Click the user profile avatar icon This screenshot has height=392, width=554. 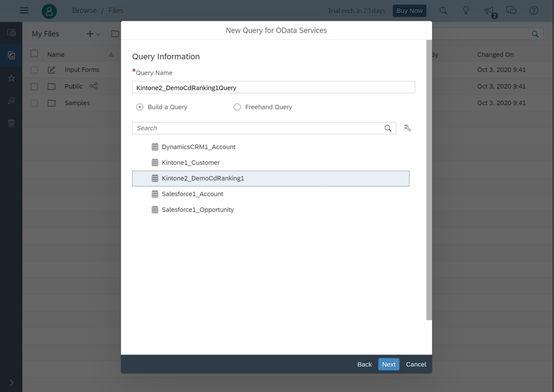(49, 11)
